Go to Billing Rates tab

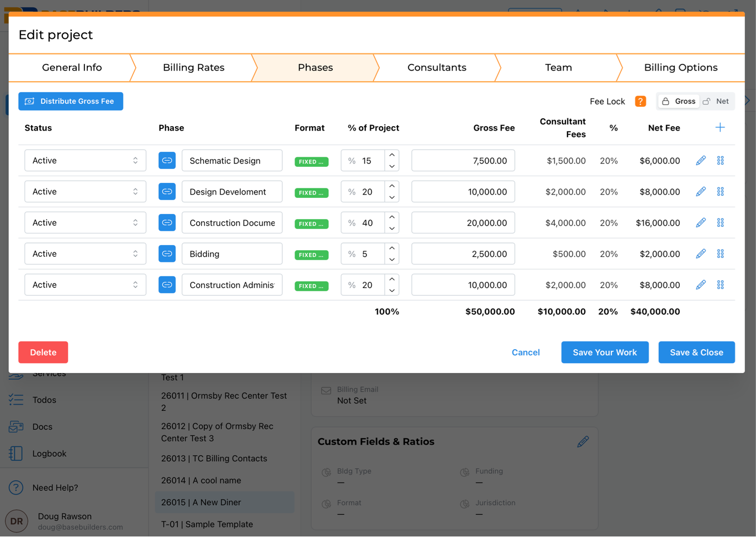(193, 68)
